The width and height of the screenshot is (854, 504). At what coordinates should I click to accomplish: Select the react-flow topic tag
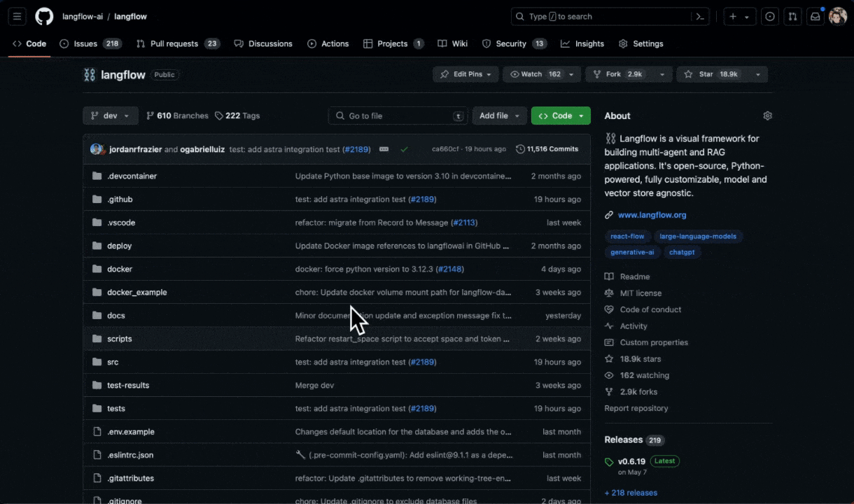click(x=627, y=237)
